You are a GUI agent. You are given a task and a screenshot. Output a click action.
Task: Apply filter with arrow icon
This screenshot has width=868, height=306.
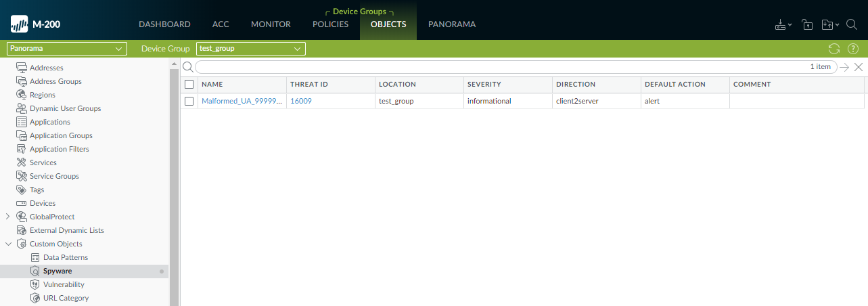click(844, 67)
